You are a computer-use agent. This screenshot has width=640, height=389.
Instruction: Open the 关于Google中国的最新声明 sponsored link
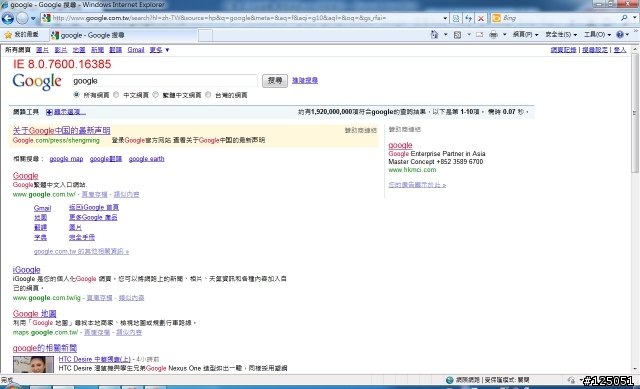[x=62, y=131]
